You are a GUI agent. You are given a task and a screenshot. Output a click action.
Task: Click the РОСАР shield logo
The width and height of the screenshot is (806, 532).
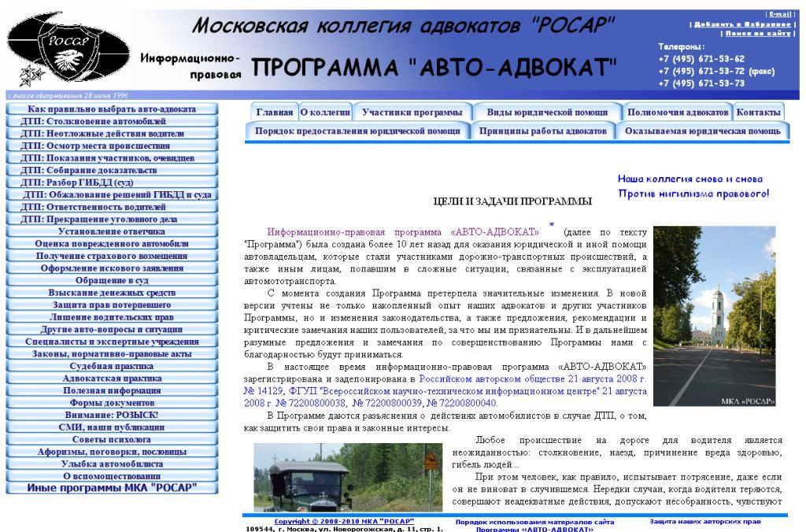(68, 48)
